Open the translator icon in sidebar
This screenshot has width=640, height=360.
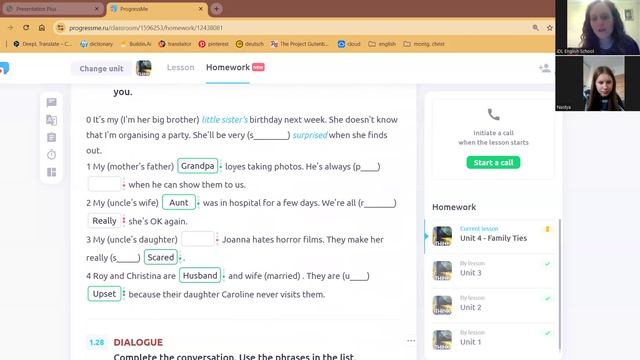(x=51, y=120)
